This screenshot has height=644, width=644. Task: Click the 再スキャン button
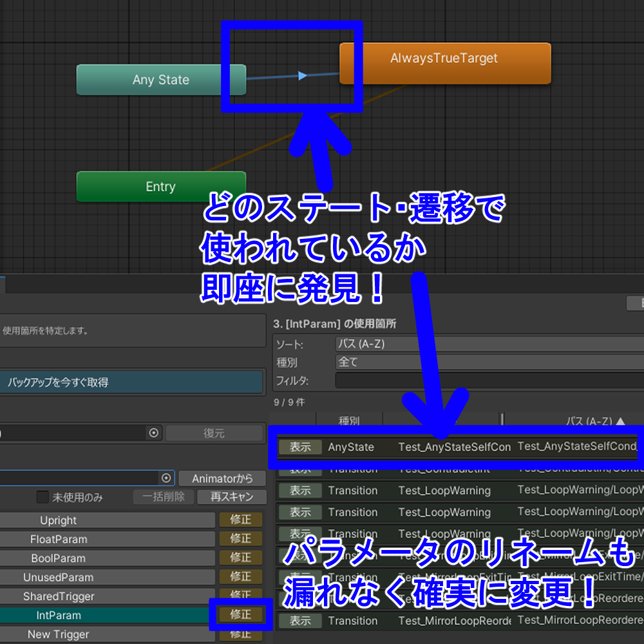point(232,497)
